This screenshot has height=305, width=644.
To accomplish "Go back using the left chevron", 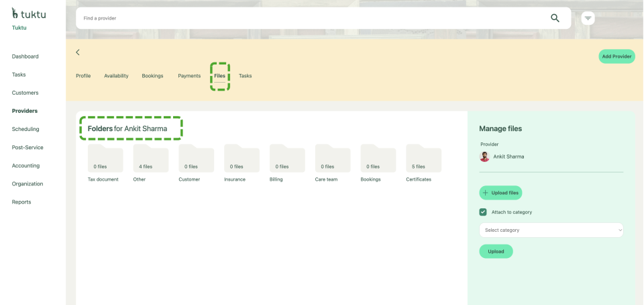I will [x=78, y=52].
